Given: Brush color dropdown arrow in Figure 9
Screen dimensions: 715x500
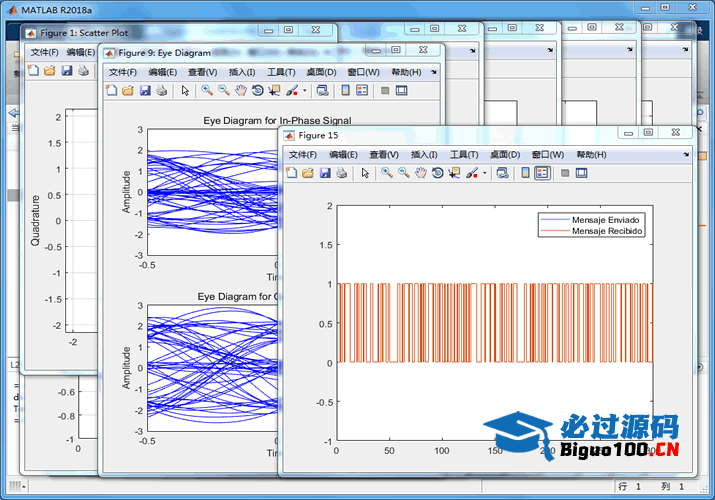Looking at the screenshot, I should point(305,91).
